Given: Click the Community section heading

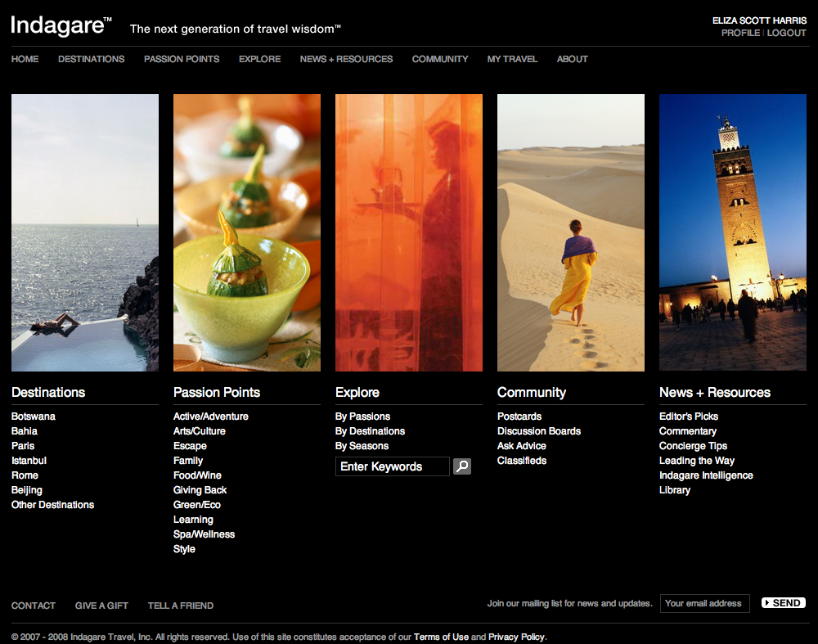Looking at the screenshot, I should [x=532, y=393].
